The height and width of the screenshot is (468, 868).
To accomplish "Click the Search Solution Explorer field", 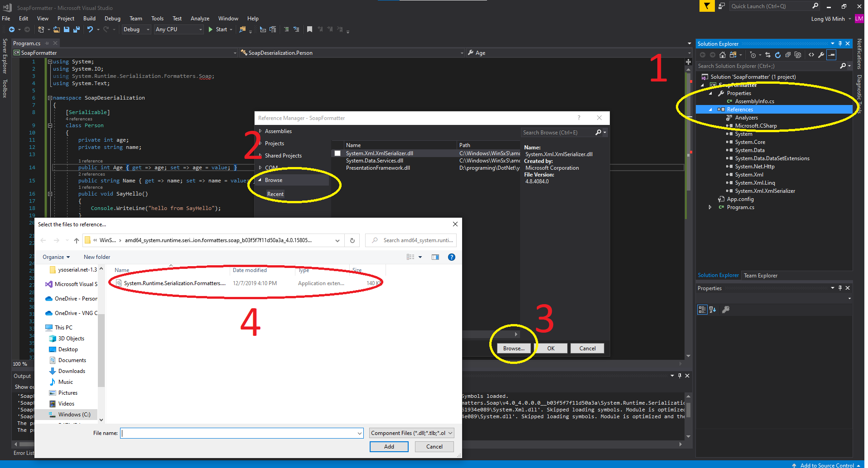I will [x=768, y=66].
